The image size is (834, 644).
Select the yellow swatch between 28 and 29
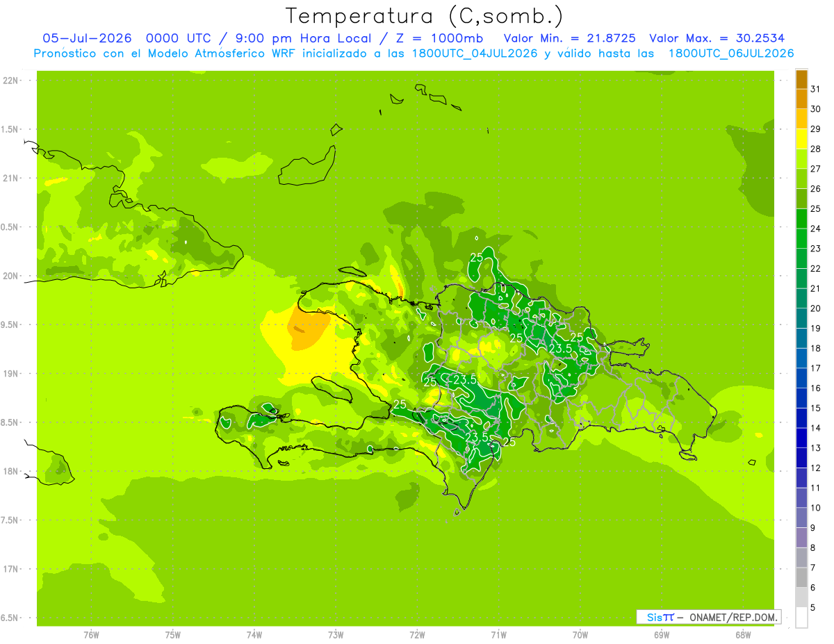pyautogui.click(x=801, y=139)
